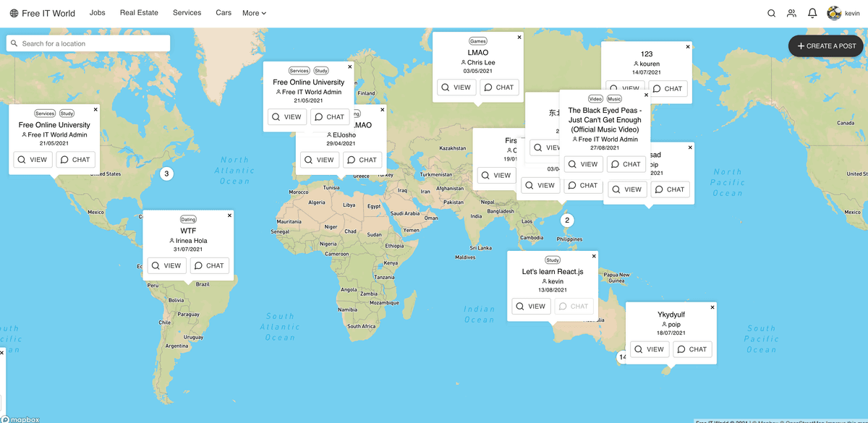The image size is (868, 423).
Task: Expand the cluster marker labeled 3
Action: pos(166,174)
